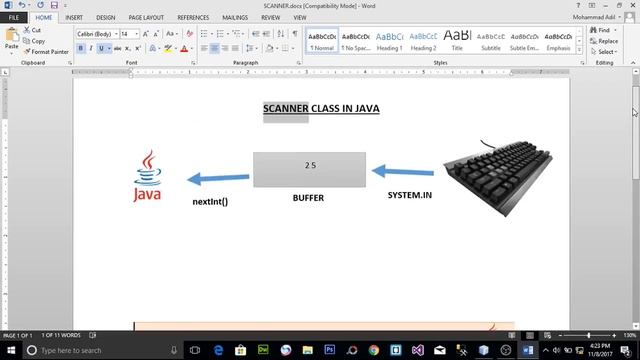
Task: Shrink font size with the A-down icon
Action: [x=156, y=34]
